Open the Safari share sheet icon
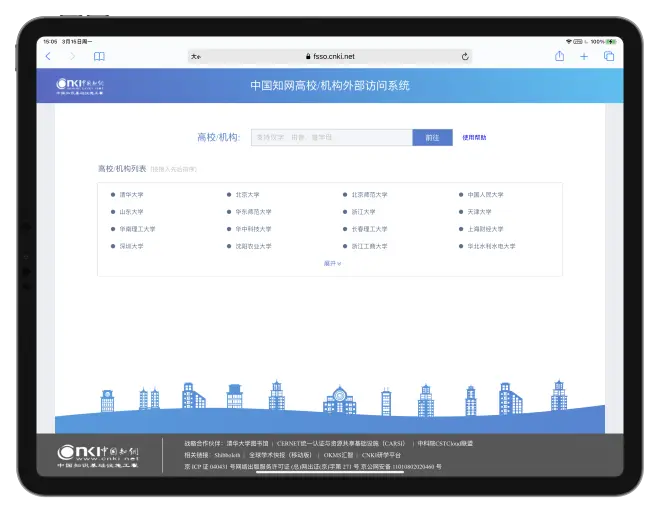This screenshot has height=513, width=660. [559, 56]
